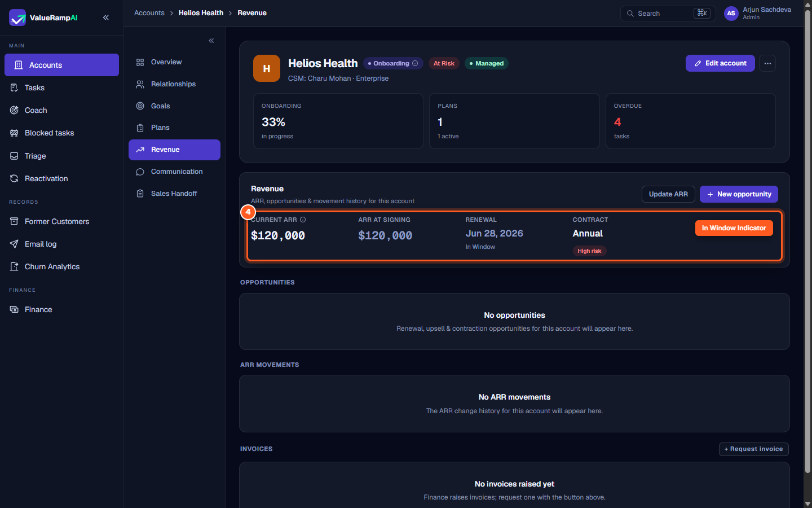Click the Current ARR info icon
Viewport: 812px width, 508px height.
click(303, 220)
